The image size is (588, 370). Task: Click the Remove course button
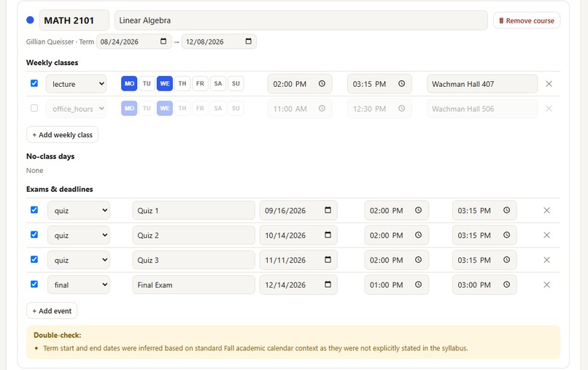527,20
